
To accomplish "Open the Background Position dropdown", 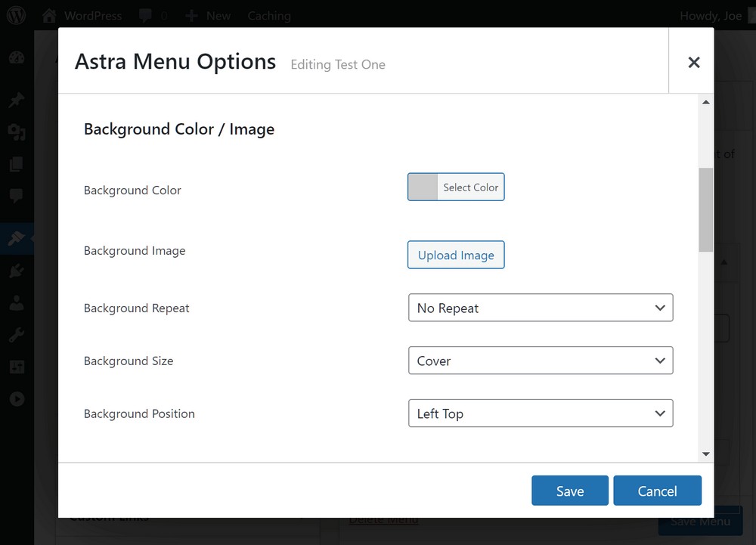I will (x=541, y=414).
